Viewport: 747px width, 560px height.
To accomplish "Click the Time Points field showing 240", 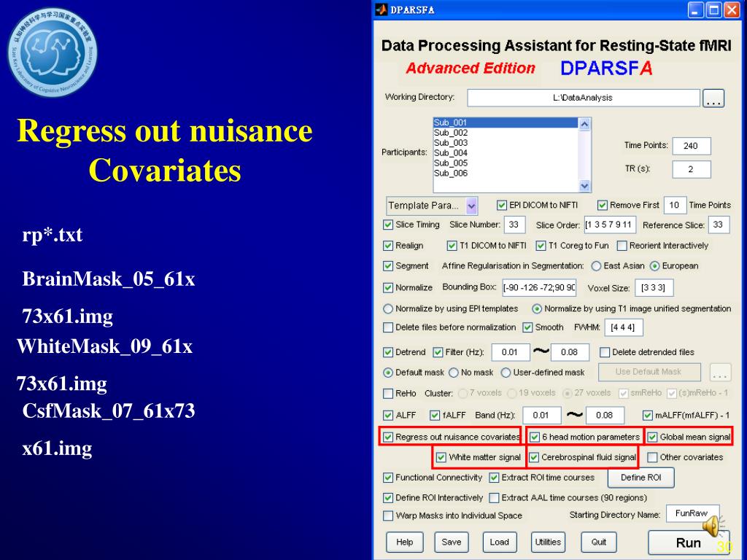I will point(692,146).
